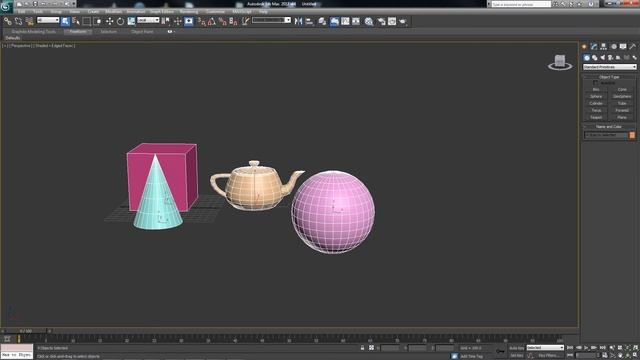Select the Lights category in Create panel

click(x=602, y=58)
